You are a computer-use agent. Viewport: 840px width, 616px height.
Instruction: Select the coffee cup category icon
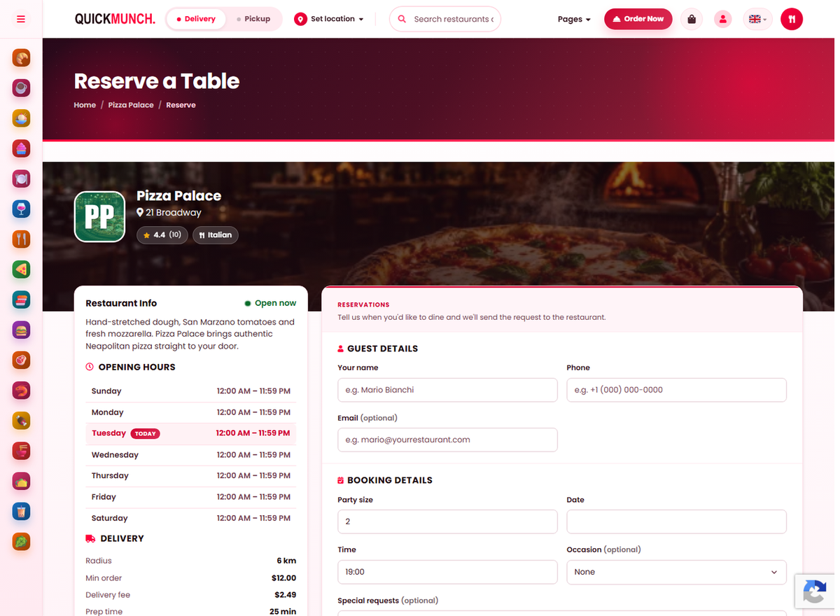tap(21, 87)
